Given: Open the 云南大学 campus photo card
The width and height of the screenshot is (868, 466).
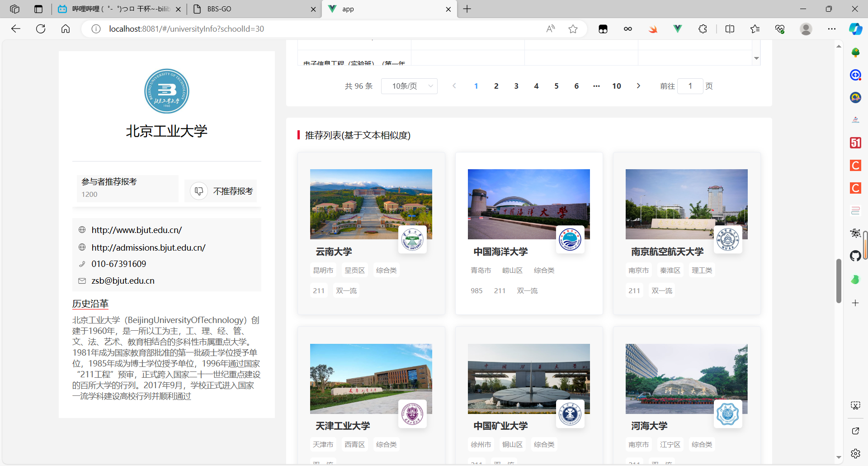Looking at the screenshot, I should tap(371, 204).
